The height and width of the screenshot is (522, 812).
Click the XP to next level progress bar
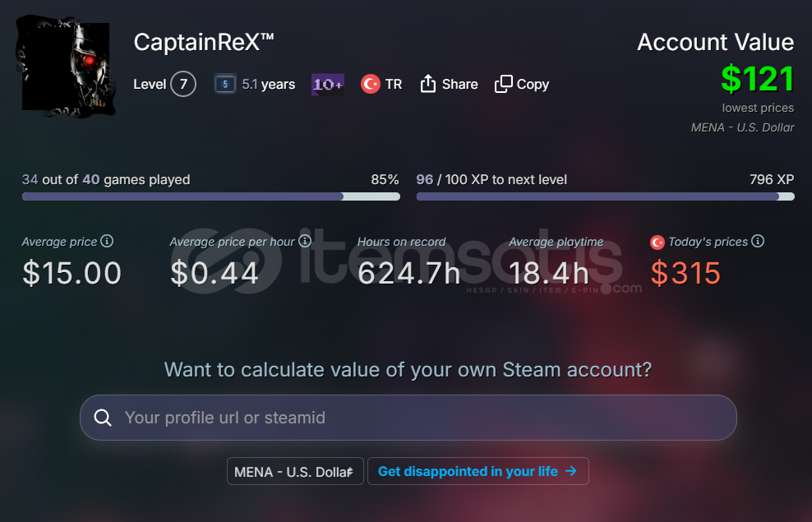tap(606, 196)
